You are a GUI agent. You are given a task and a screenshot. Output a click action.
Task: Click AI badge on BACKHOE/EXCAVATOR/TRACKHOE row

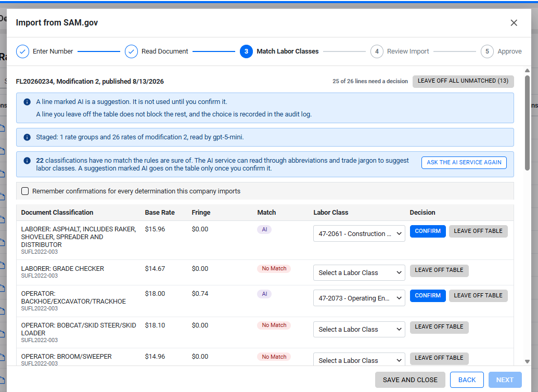coord(264,294)
